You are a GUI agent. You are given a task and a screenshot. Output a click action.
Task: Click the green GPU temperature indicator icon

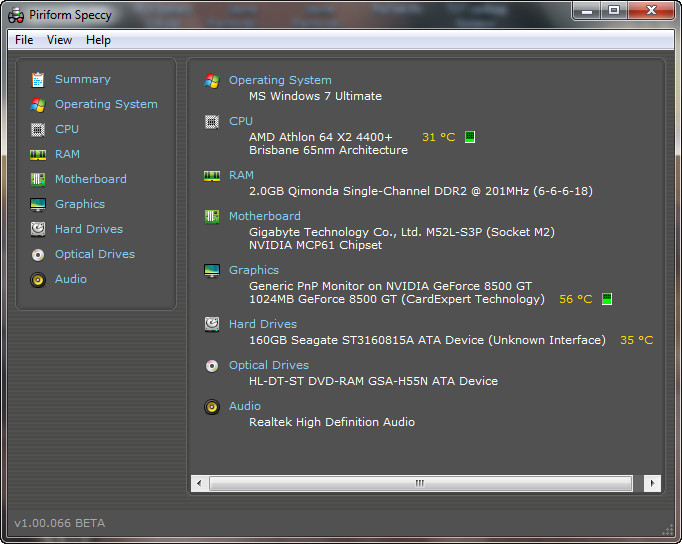point(607,299)
